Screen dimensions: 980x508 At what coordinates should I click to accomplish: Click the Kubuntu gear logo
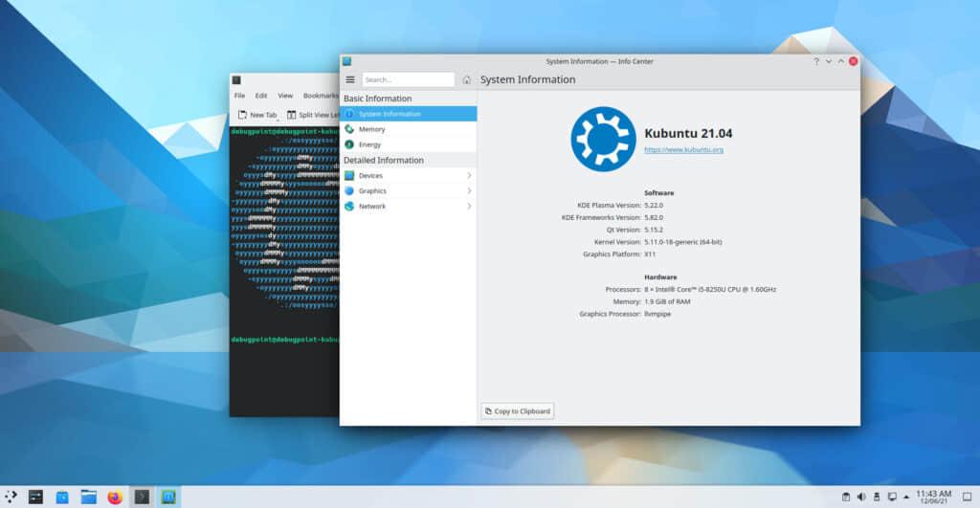(603, 139)
